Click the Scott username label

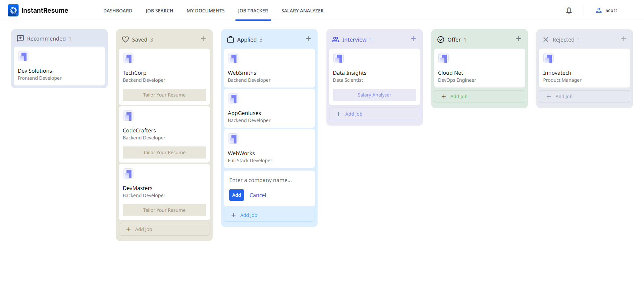pyautogui.click(x=611, y=10)
